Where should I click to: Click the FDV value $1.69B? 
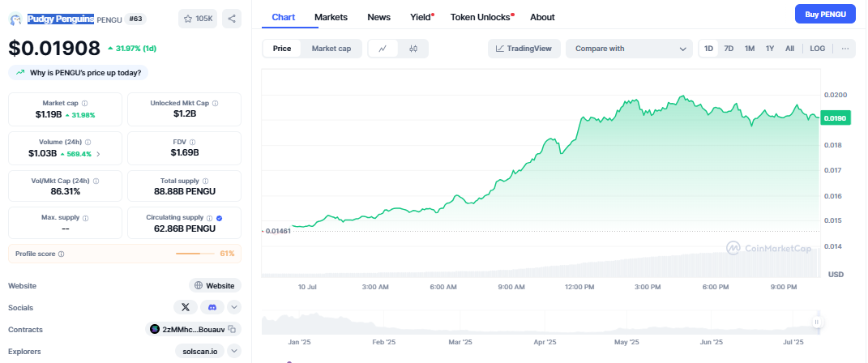184,152
